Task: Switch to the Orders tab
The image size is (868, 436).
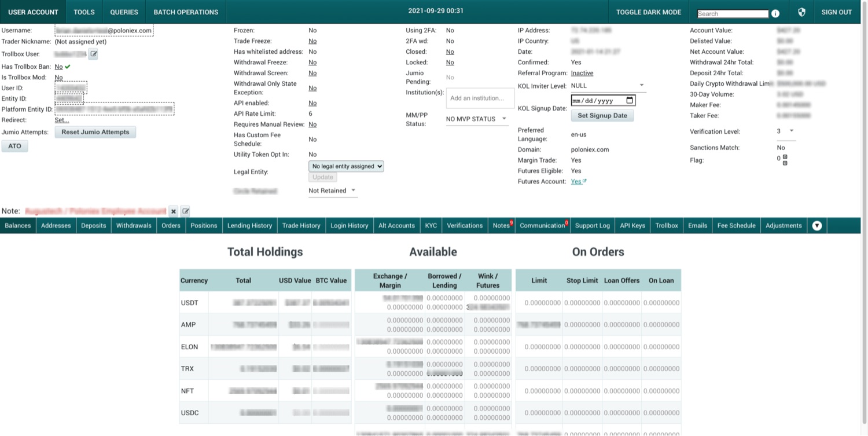Action: pos(171,226)
